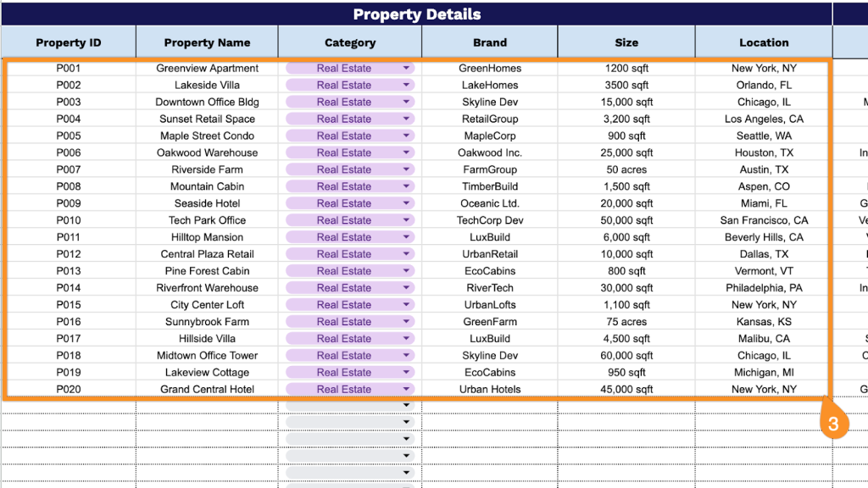Click the Brand column header
Image resolution: width=868 pixels, height=488 pixels.
point(490,42)
